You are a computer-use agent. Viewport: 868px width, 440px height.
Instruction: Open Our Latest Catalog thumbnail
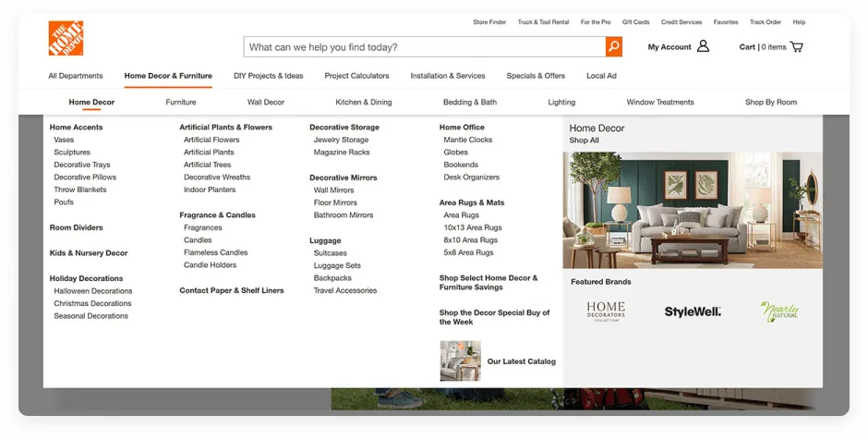pos(460,361)
